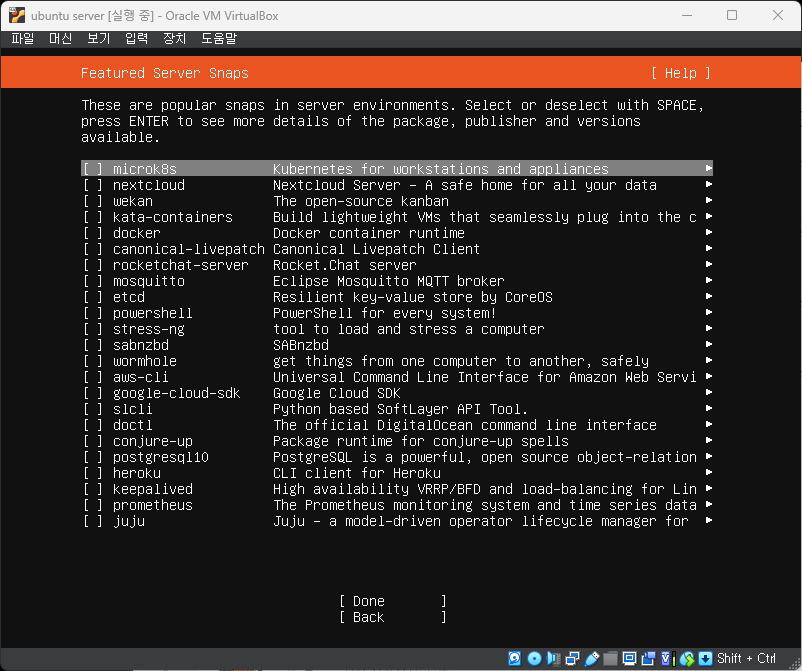Open the 장치 (Devices) menu
The width and height of the screenshot is (802, 671).
174,38
